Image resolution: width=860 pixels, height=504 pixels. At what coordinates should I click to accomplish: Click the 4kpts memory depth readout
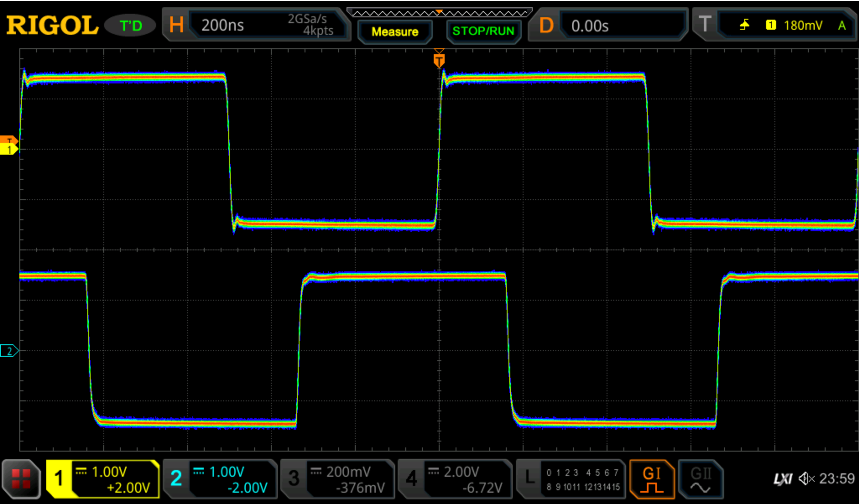click(x=318, y=31)
